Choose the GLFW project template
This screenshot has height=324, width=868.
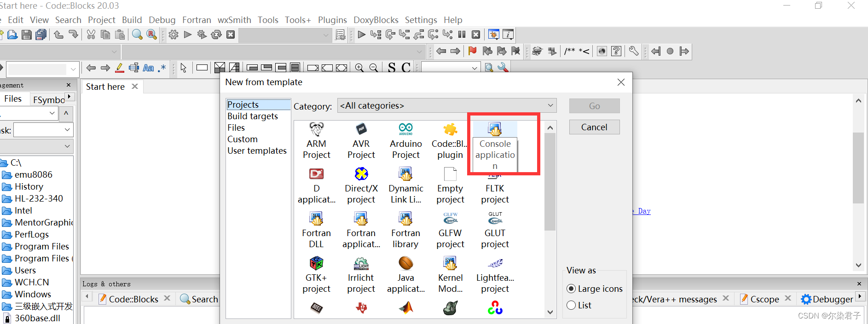coord(450,230)
